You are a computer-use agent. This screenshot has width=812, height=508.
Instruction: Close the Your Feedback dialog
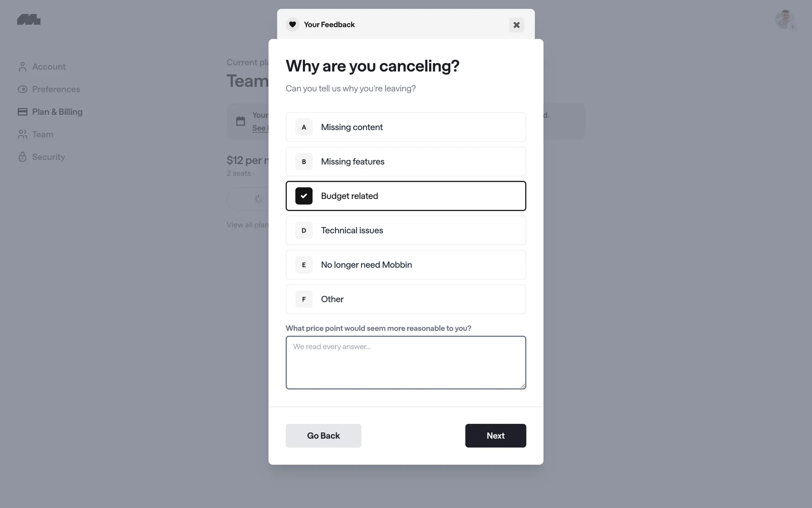516,25
